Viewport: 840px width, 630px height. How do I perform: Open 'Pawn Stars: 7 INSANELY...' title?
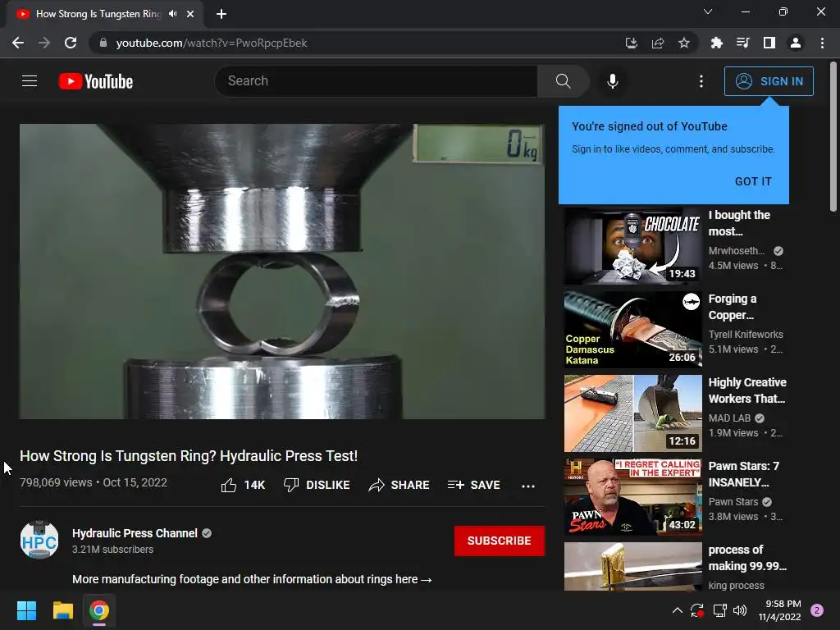click(x=743, y=474)
